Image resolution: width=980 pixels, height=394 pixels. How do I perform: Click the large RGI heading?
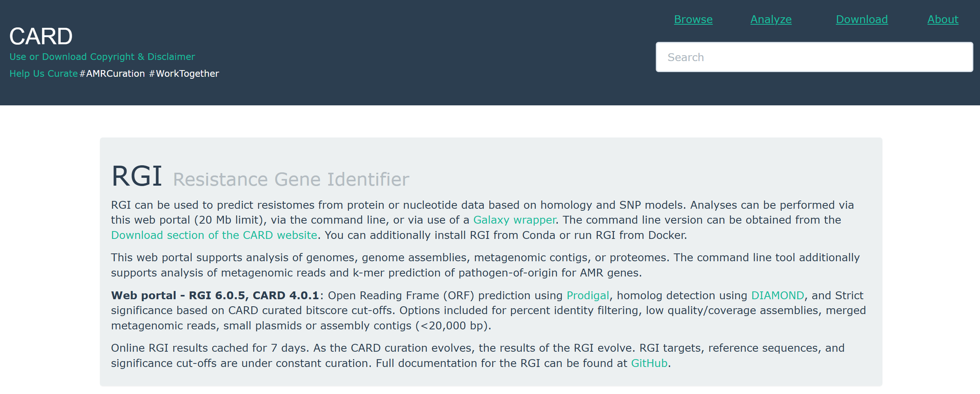coord(136,176)
